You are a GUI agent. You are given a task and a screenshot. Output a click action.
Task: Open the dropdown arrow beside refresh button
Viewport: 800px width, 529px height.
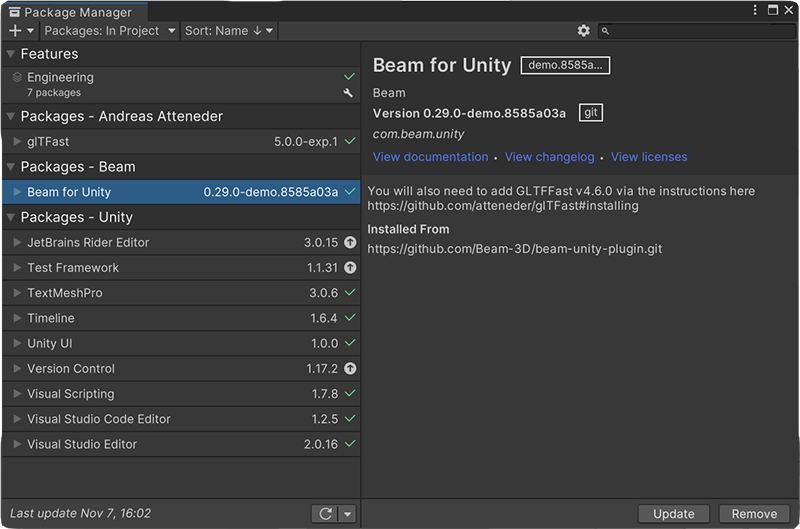[x=347, y=514]
